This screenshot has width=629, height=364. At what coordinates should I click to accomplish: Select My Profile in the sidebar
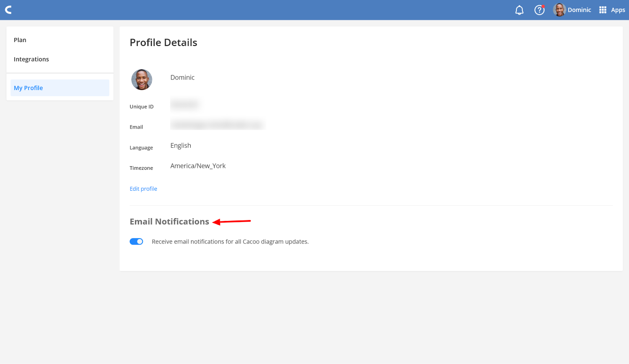coord(28,88)
